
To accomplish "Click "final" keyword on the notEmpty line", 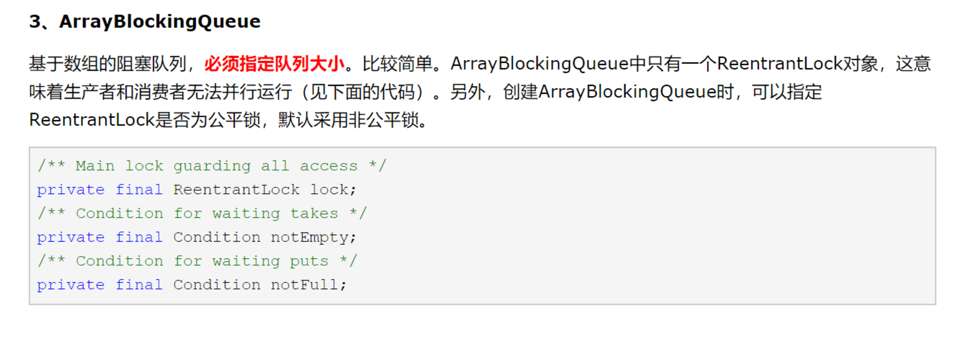I will 139,238.
